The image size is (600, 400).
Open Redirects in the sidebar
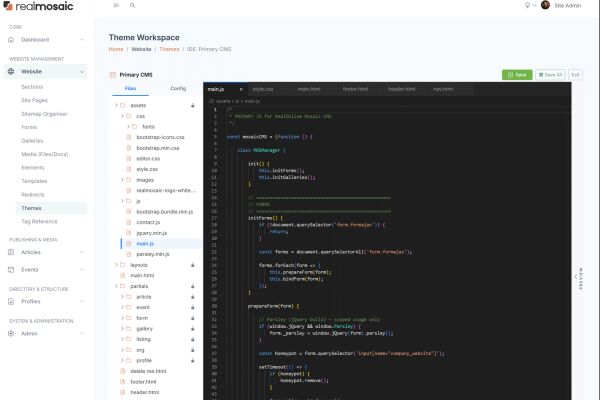pyautogui.click(x=33, y=195)
